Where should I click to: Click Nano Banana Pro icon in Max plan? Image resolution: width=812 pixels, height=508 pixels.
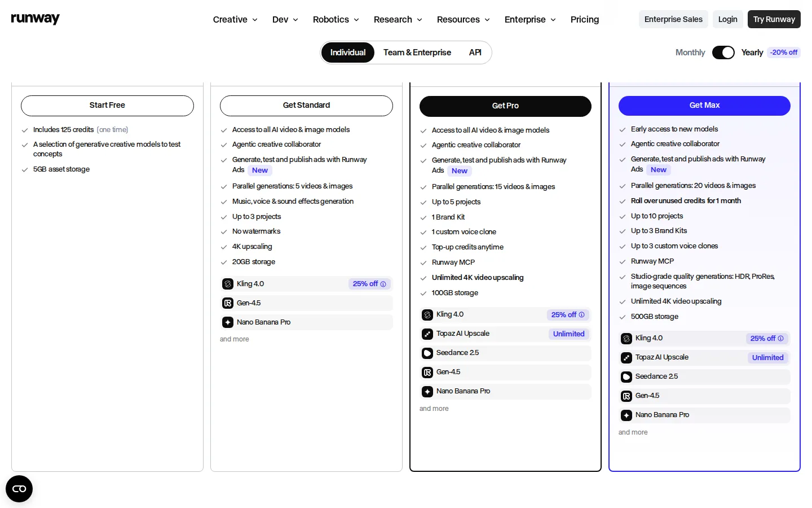tap(626, 415)
